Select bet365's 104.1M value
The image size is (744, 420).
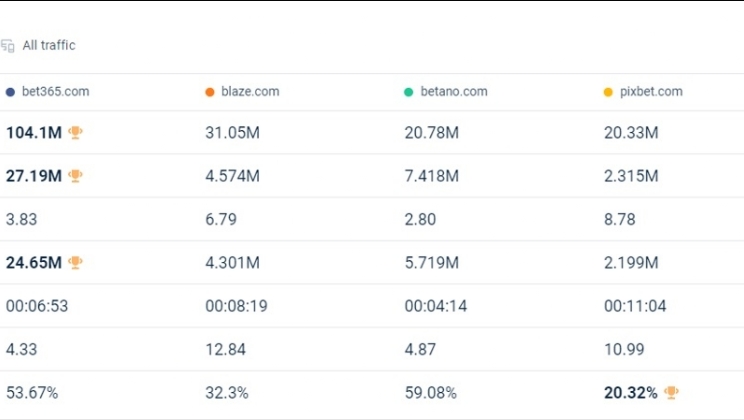pos(33,133)
